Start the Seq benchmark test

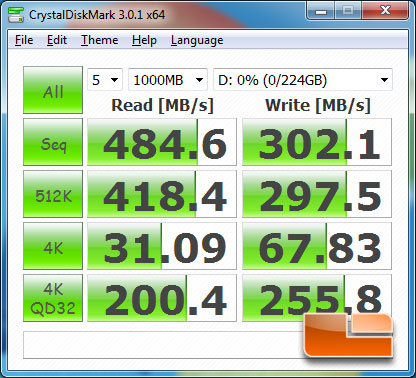[x=53, y=142]
